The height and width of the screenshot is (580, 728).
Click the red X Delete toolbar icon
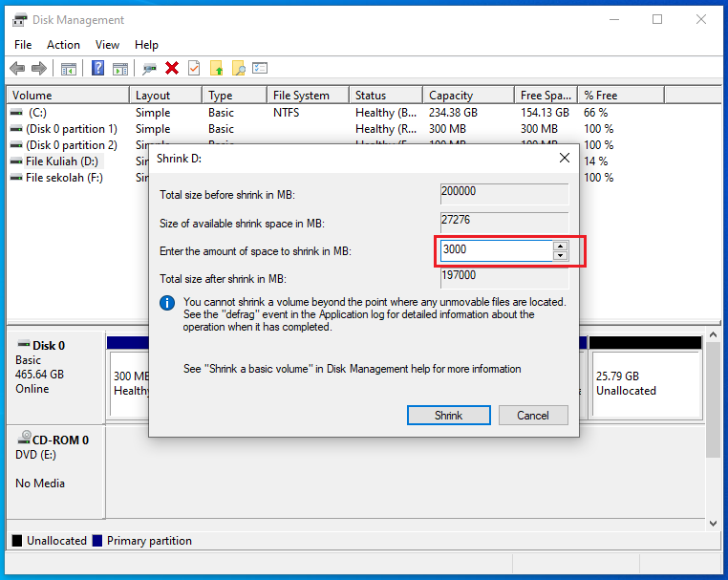tap(172, 68)
